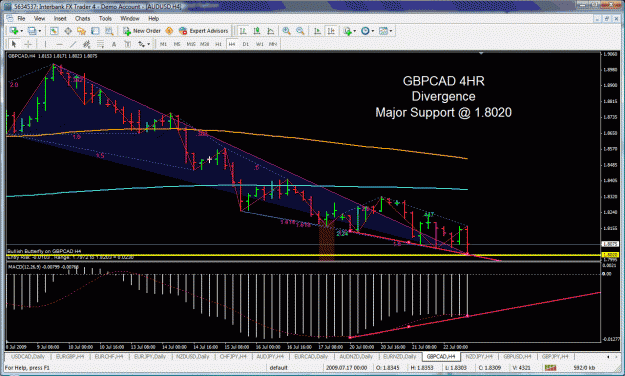Toggle the Expert Advisors button
Viewport: 625px width, 376px height.
click(203, 31)
